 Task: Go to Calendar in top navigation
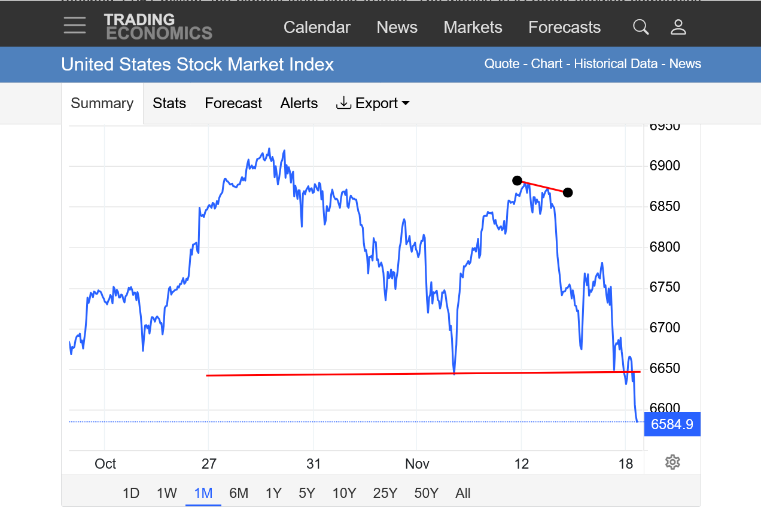(x=317, y=27)
